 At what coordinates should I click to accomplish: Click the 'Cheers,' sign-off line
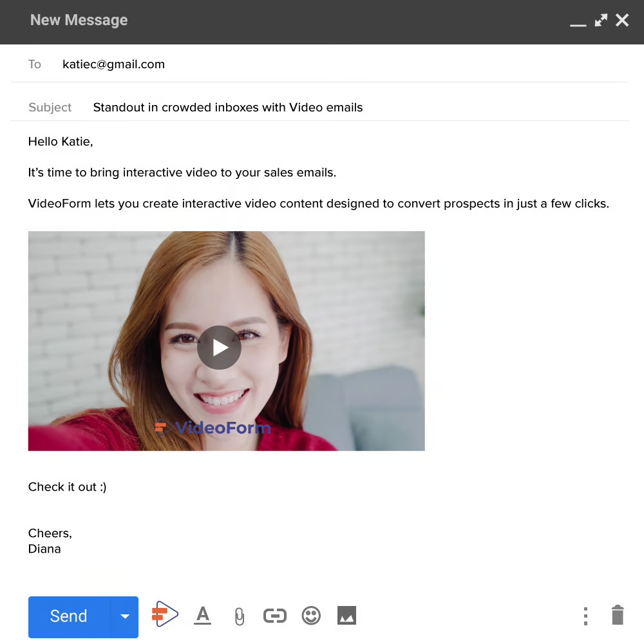point(50,533)
